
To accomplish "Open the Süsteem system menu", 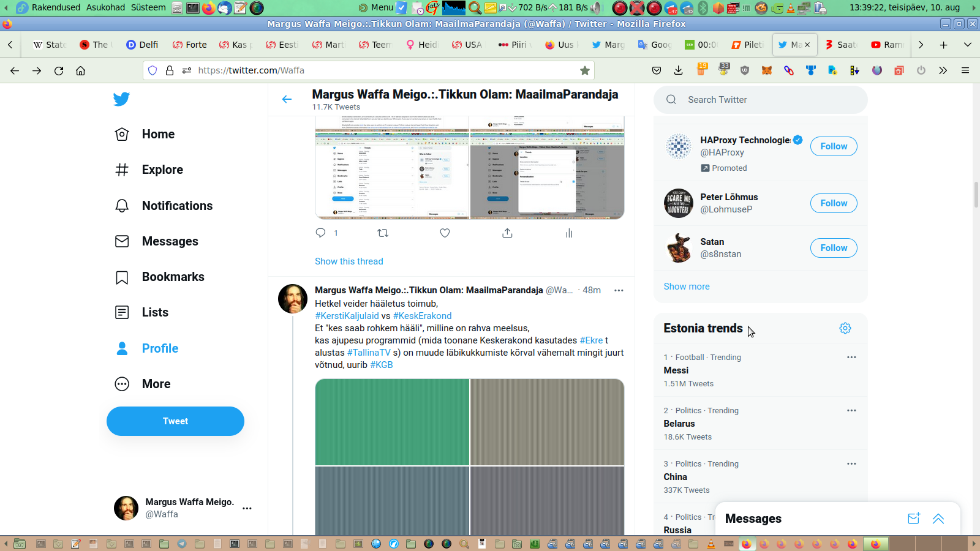I will (148, 7).
